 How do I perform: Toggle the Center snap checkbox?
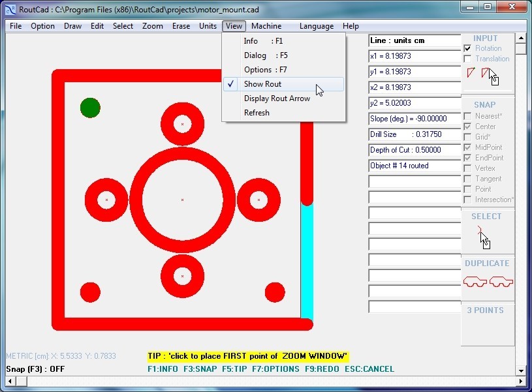point(467,126)
